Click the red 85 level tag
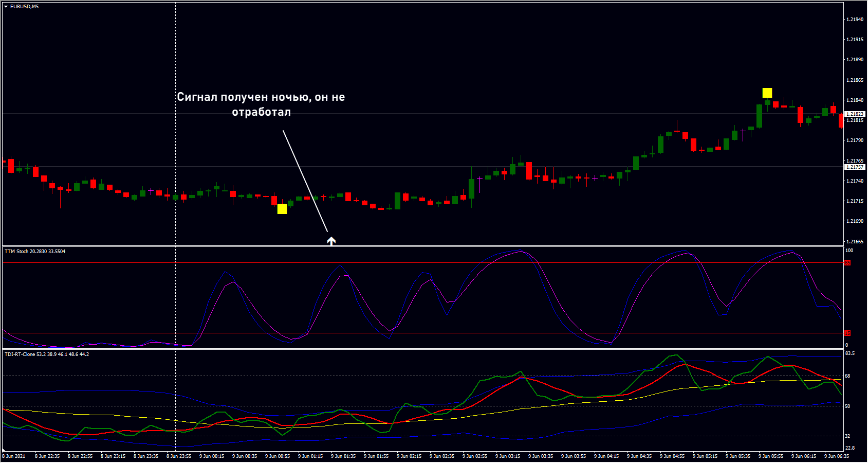The height and width of the screenshot is (463, 868). click(x=848, y=263)
